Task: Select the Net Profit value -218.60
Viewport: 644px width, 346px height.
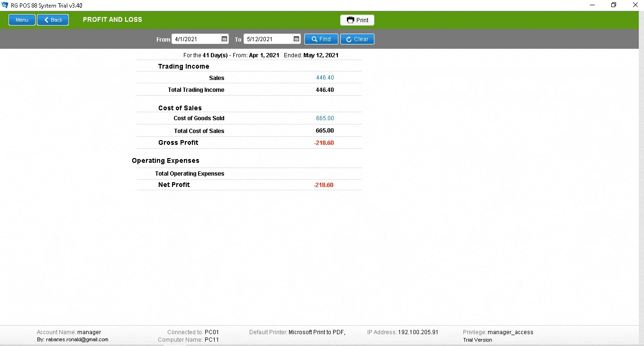Action: pyautogui.click(x=323, y=185)
